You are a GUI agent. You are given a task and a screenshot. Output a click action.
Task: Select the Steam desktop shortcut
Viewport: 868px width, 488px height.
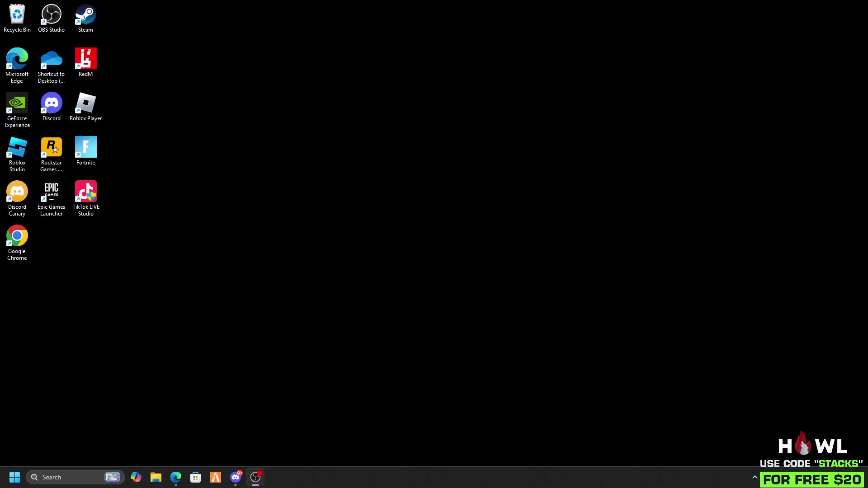point(85,14)
